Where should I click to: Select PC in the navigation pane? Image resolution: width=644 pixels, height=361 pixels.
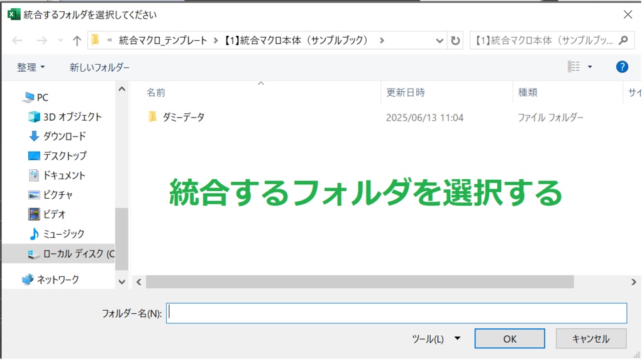(36, 97)
